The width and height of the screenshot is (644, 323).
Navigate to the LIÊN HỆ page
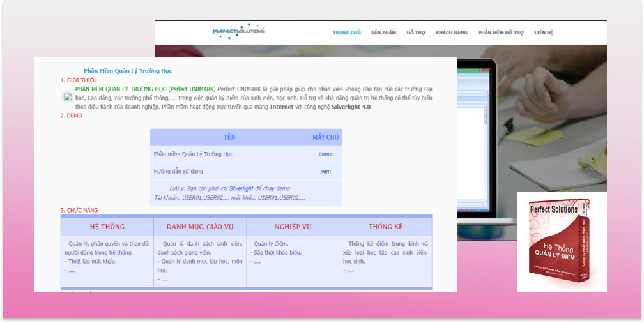544,33
